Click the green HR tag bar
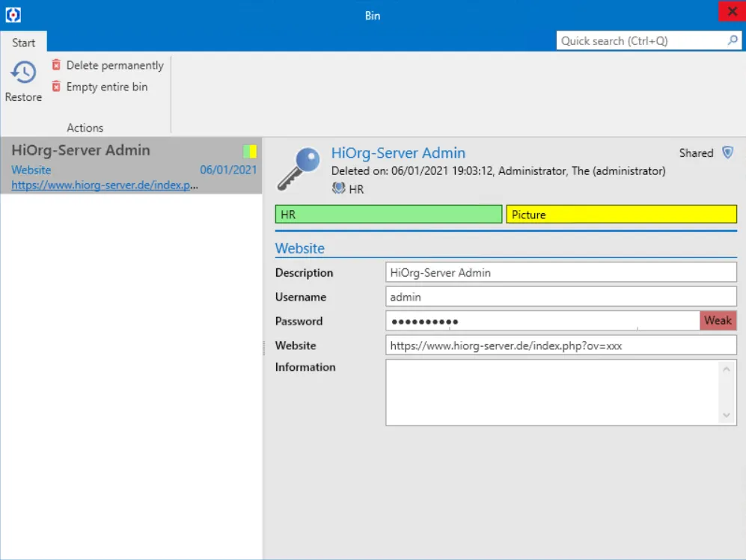The width and height of the screenshot is (746, 560). (388, 215)
